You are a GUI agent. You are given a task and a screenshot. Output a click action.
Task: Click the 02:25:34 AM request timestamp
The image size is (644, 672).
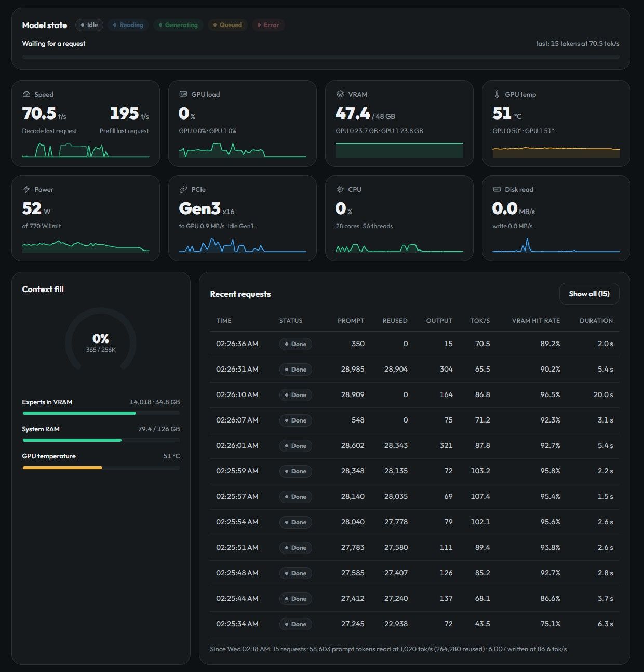click(x=237, y=624)
